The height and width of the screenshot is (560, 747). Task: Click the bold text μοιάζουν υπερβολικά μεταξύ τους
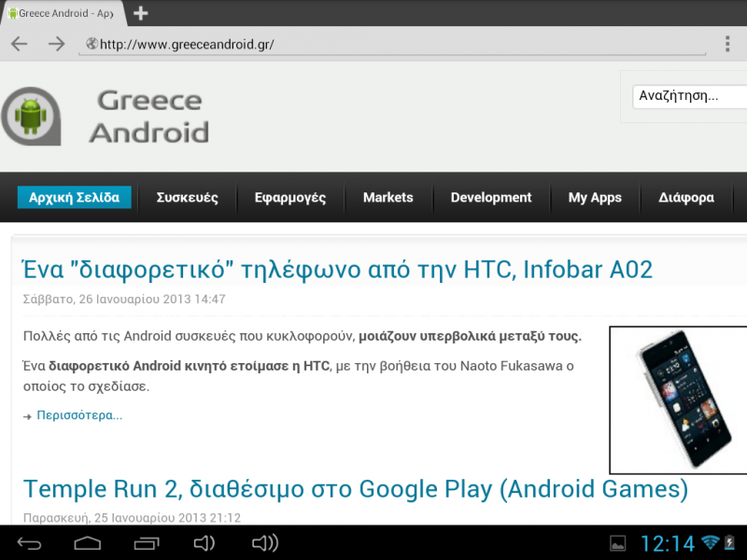point(471,336)
